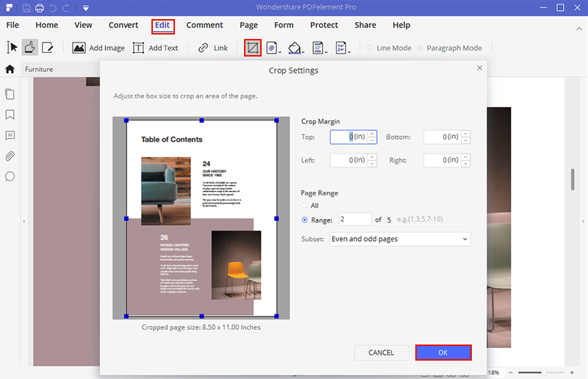This screenshot has width=588, height=379.
Task: Switch to the Convert tab
Action: pyautogui.click(x=123, y=25)
